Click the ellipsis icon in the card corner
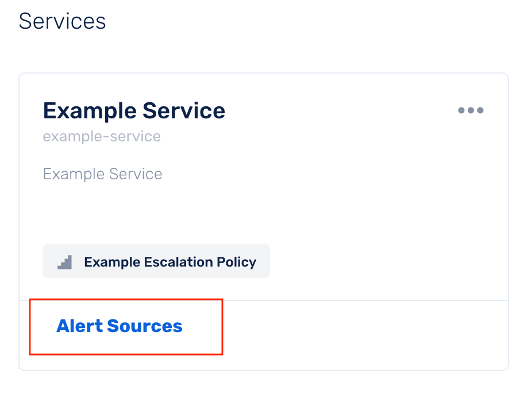This screenshot has height=393, width=532. [x=471, y=110]
